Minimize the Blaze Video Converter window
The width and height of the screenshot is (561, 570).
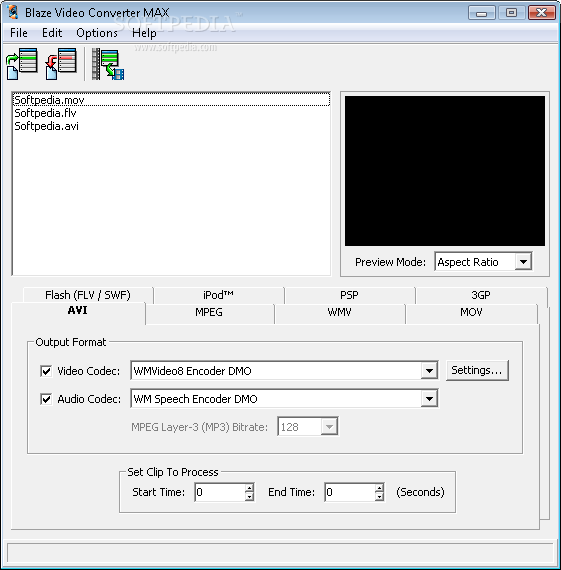[x=482, y=13]
